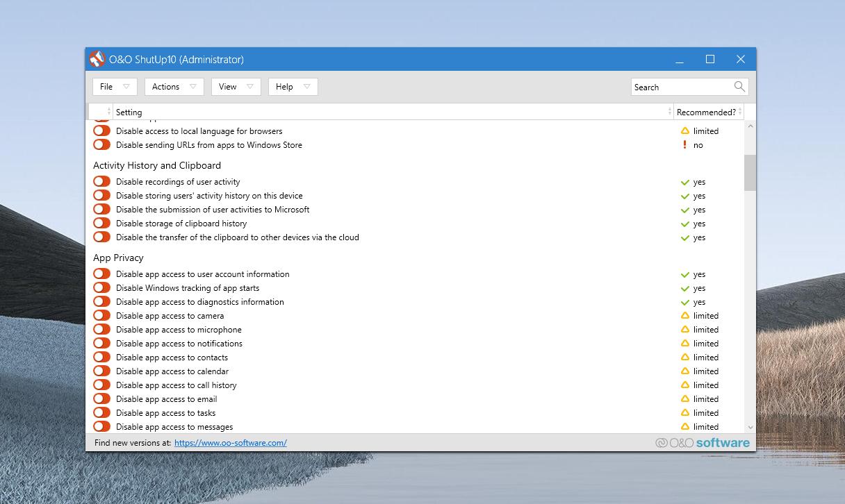Viewport: 845px width, 504px height.
Task: Toggle Disable Windows tracking of app starts
Action: (x=102, y=287)
